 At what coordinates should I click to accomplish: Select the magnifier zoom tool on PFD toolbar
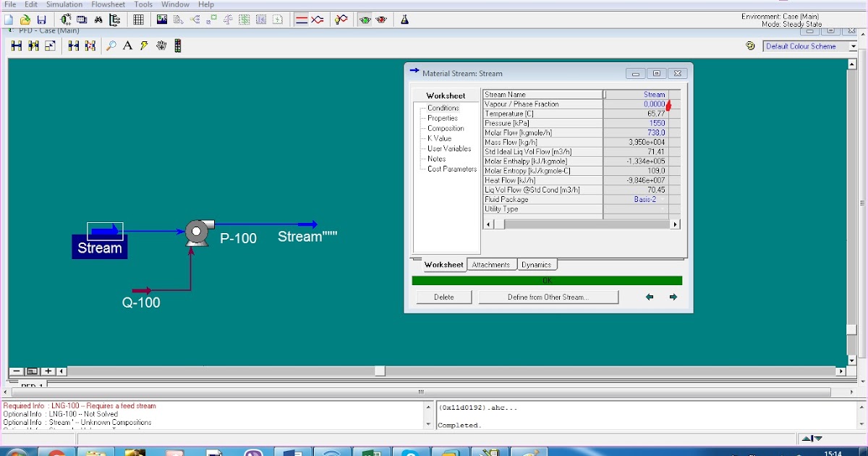[111, 45]
